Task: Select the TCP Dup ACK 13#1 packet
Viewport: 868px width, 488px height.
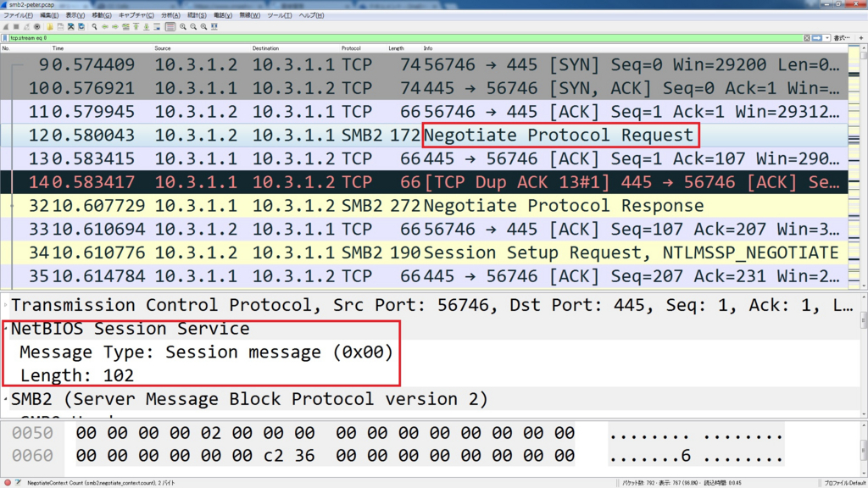Action: tap(424, 182)
